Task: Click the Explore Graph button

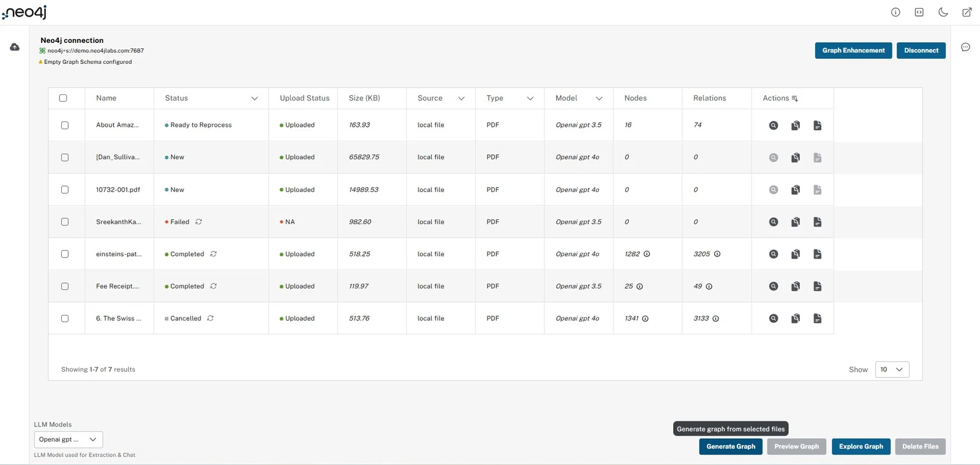Action: pyautogui.click(x=861, y=447)
